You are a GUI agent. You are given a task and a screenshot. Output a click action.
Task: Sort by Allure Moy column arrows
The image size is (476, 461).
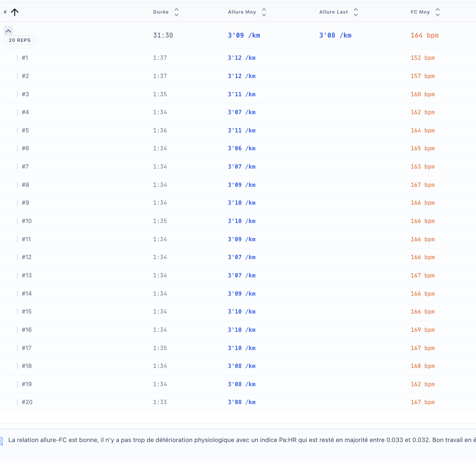264,13
